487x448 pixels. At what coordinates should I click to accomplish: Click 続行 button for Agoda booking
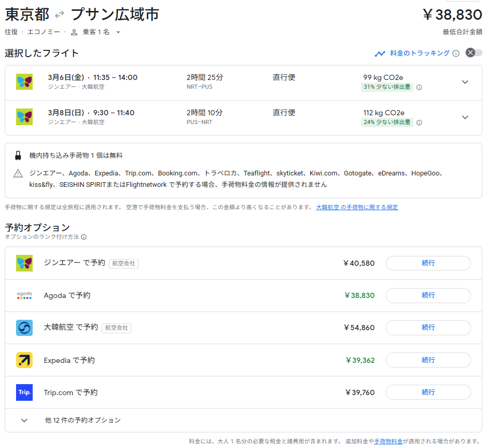click(x=428, y=295)
